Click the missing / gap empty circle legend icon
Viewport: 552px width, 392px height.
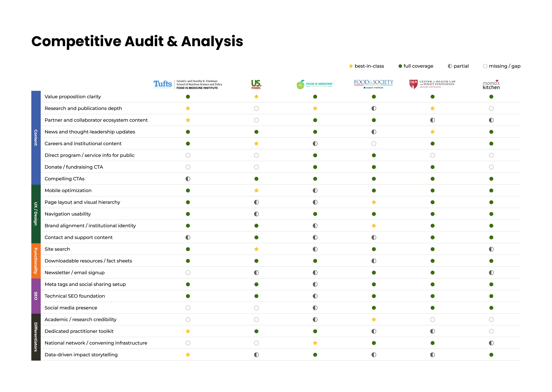485,66
